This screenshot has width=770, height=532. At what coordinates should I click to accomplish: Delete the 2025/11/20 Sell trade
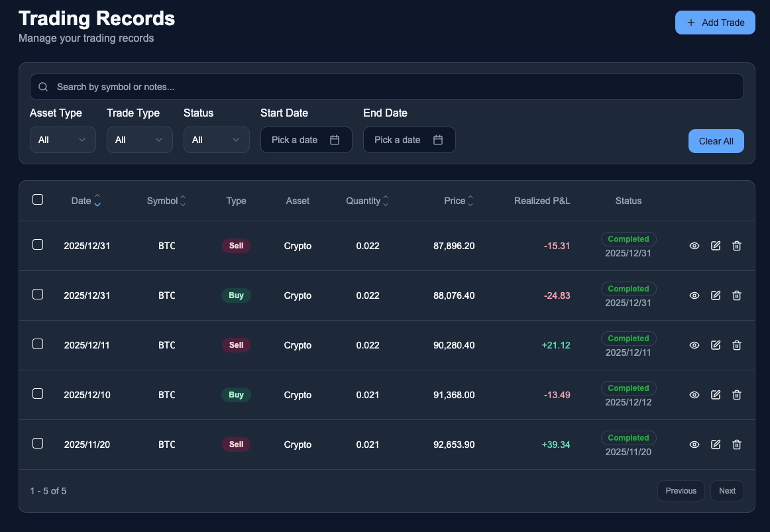click(737, 445)
